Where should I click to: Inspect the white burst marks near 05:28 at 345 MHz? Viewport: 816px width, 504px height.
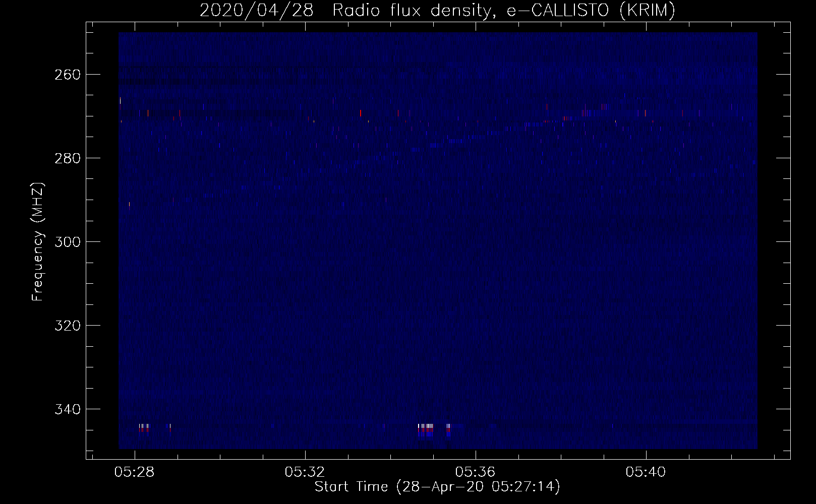pos(144,428)
